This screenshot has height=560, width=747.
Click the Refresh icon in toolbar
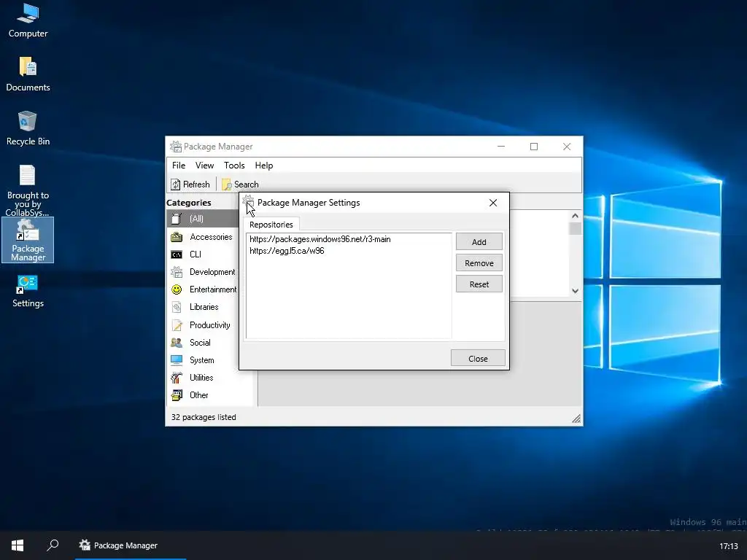176,184
